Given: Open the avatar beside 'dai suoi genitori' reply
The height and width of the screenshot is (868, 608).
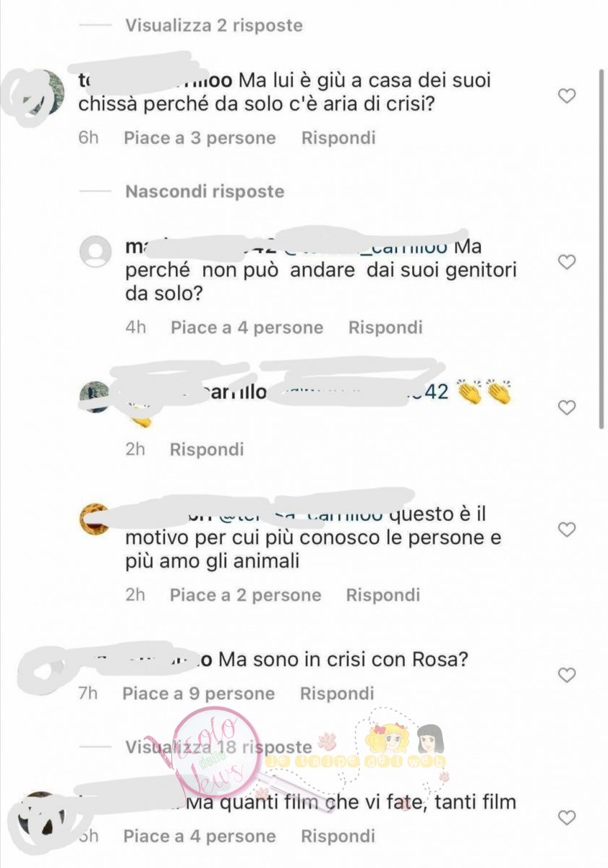Looking at the screenshot, I should coord(94,253).
